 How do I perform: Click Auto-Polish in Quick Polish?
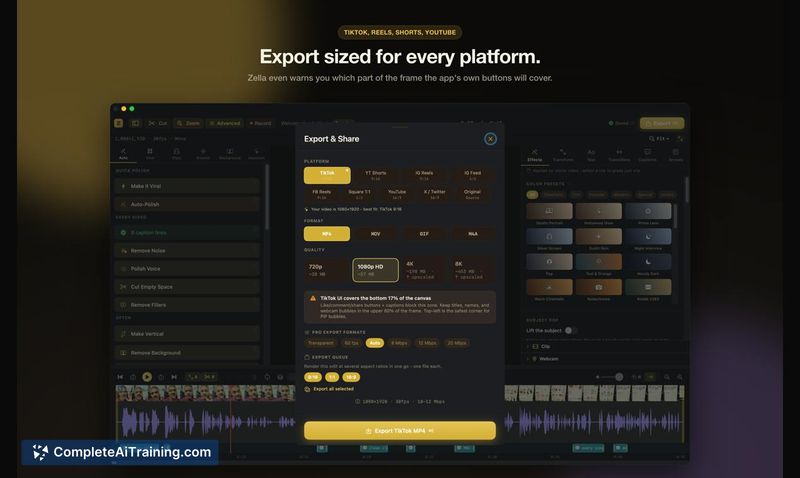(187, 204)
